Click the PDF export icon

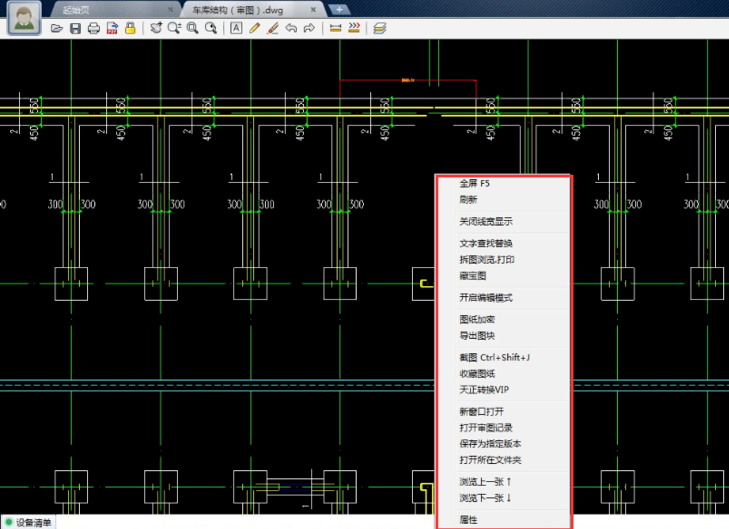click(111, 28)
